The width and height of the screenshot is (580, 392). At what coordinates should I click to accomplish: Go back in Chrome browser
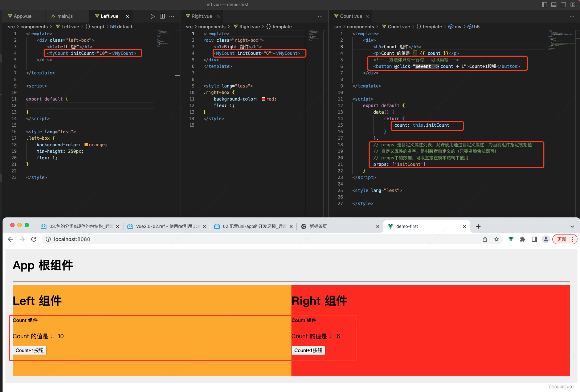coord(11,239)
